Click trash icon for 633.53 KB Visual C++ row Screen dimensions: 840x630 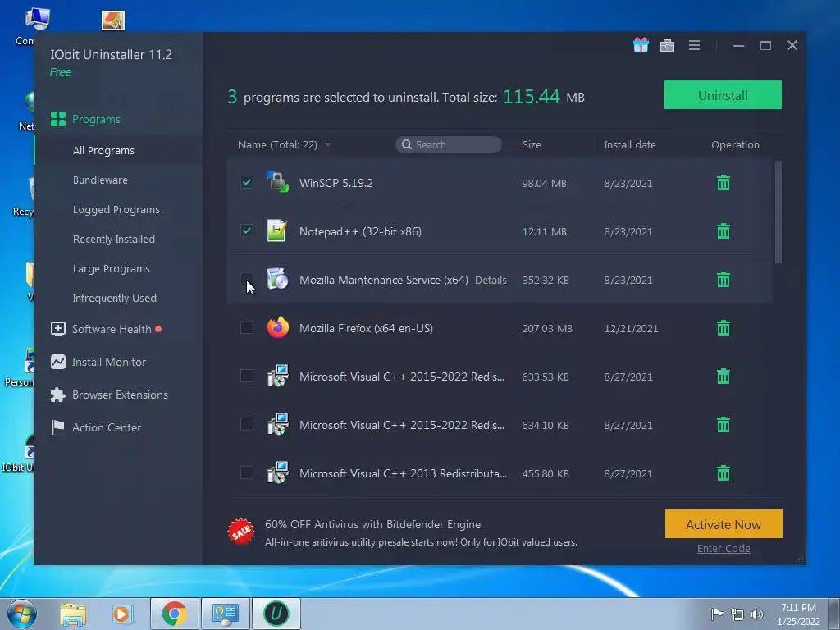(x=724, y=377)
